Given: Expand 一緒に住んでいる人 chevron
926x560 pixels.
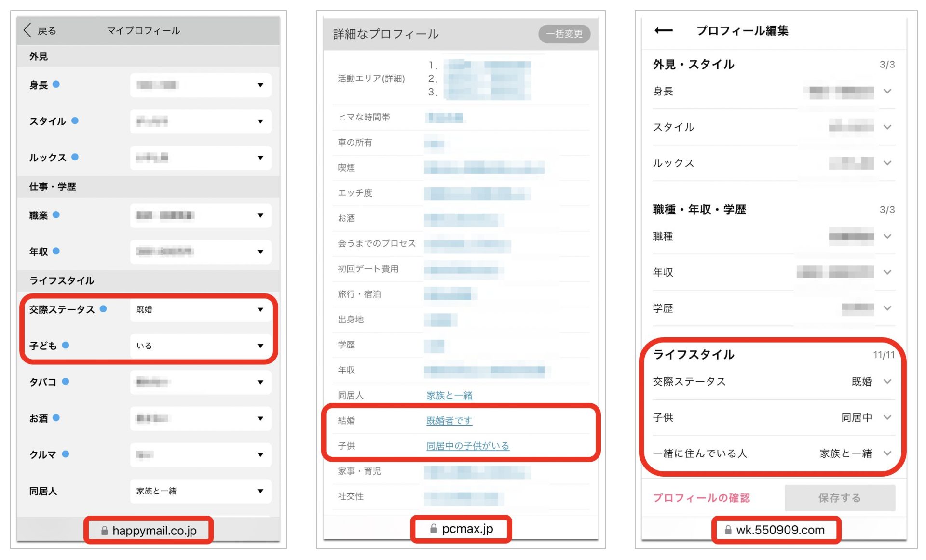Looking at the screenshot, I should pos(887,453).
